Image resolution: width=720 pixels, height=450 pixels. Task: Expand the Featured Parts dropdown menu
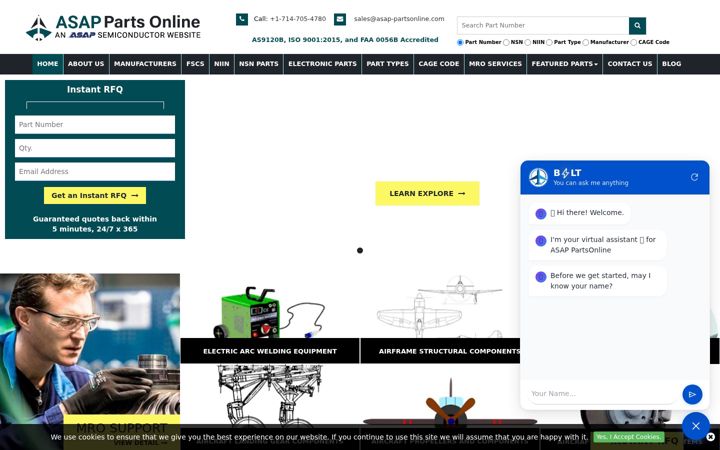click(564, 64)
